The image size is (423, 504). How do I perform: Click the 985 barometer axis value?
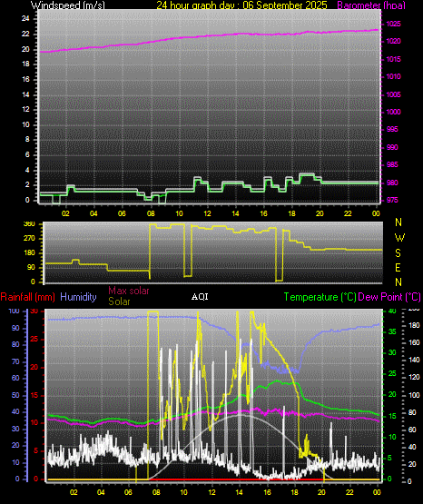pos(392,165)
